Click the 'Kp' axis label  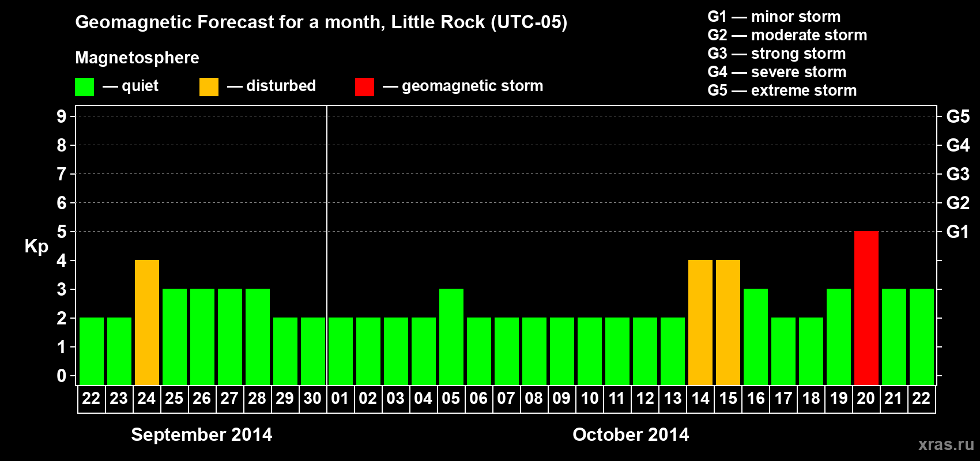[36, 246]
